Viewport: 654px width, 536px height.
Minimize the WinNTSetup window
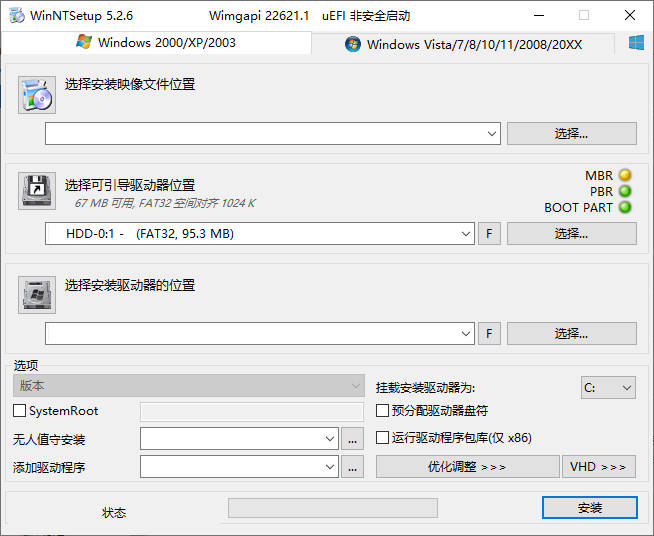tap(539, 15)
